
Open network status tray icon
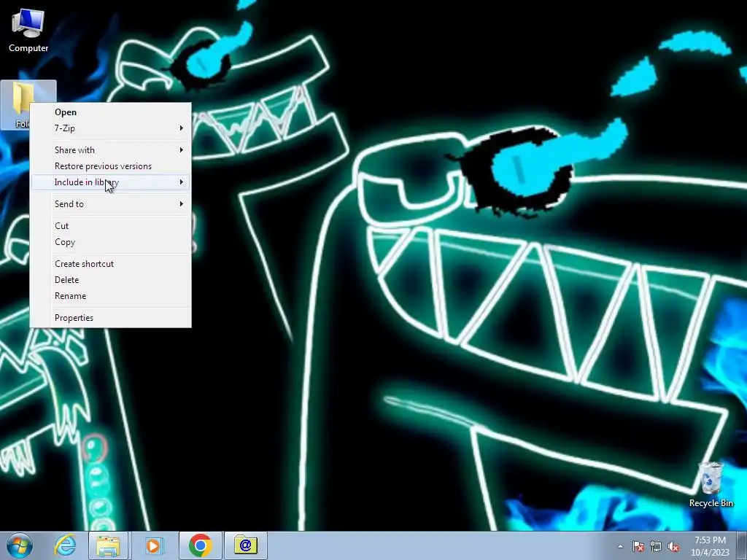point(656,546)
